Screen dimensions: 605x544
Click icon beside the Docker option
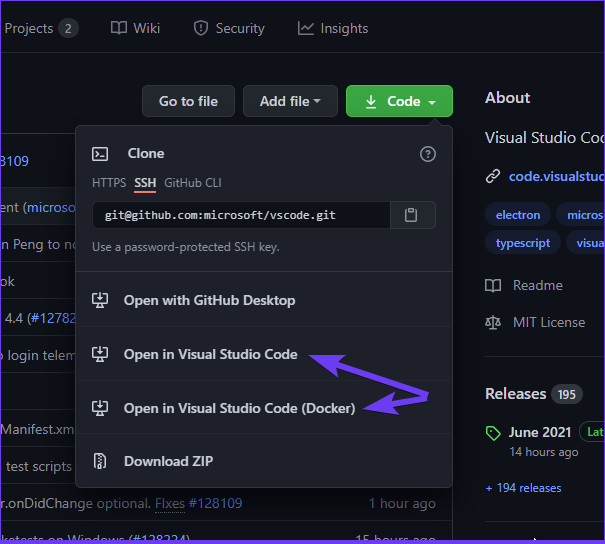pos(100,408)
